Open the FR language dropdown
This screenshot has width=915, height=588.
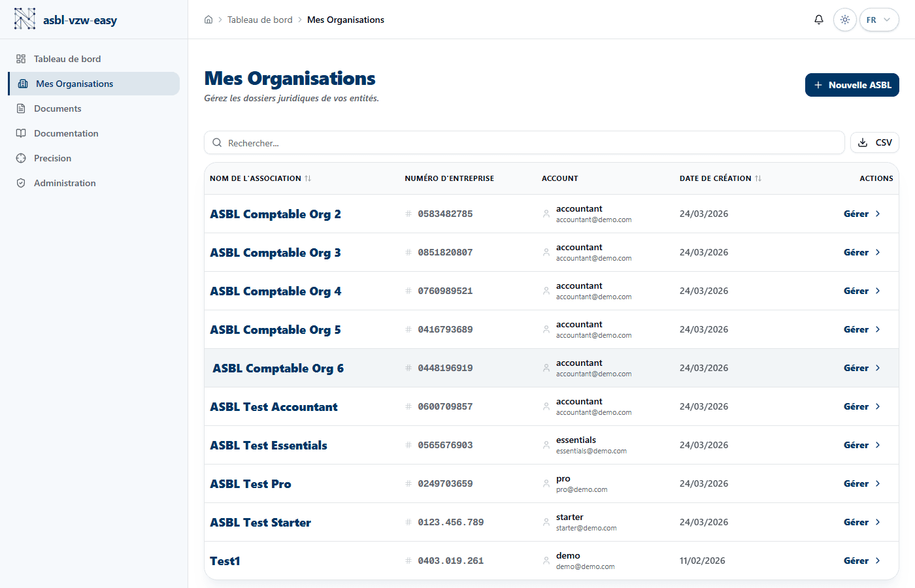[x=879, y=20]
